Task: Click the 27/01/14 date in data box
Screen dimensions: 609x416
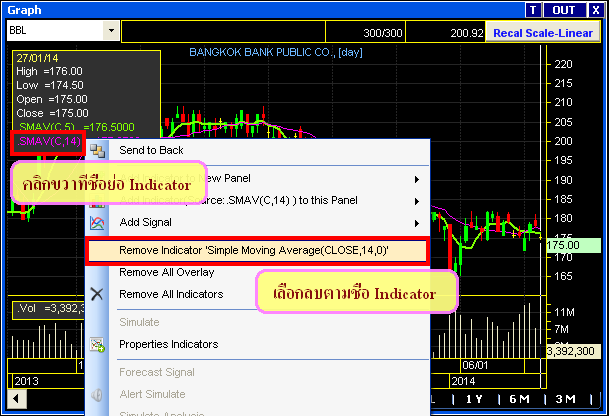Action: (37, 58)
